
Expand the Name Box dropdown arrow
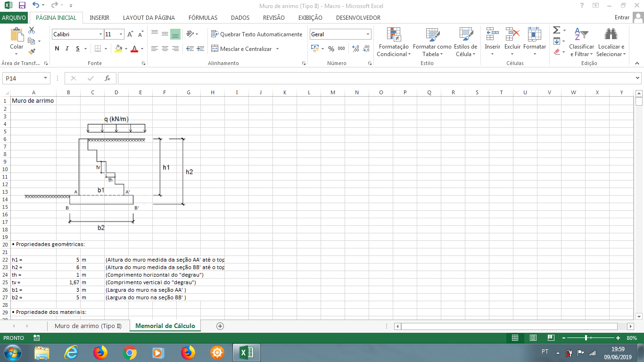(x=46, y=78)
